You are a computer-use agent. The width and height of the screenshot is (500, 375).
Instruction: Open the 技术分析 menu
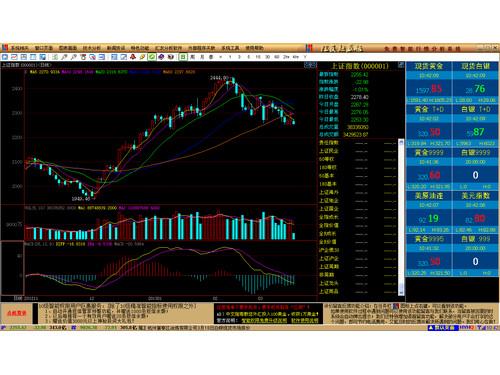click(x=92, y=48)
